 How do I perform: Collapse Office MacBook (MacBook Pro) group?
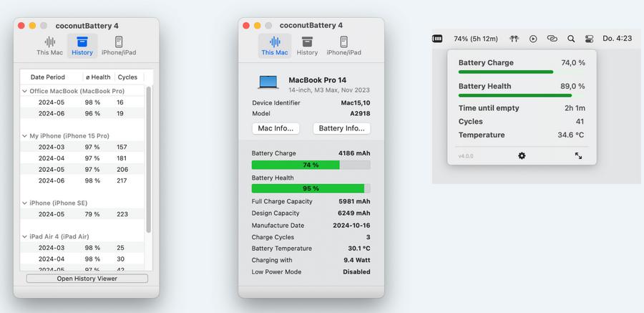tap(24, 91)
